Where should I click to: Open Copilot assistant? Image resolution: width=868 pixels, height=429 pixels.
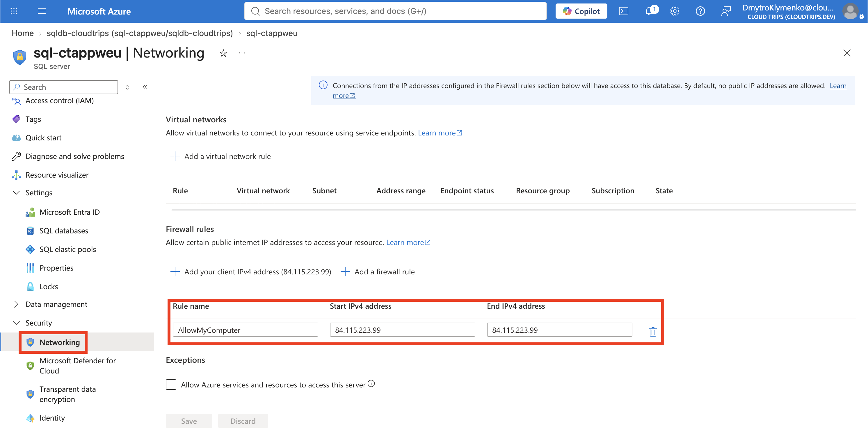[x=581, y=11]
